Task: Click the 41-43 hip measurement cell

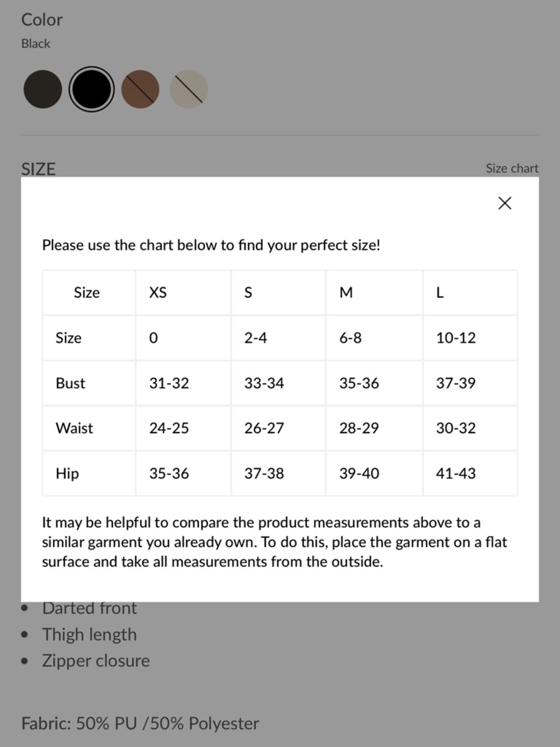Action: point(470,474)
